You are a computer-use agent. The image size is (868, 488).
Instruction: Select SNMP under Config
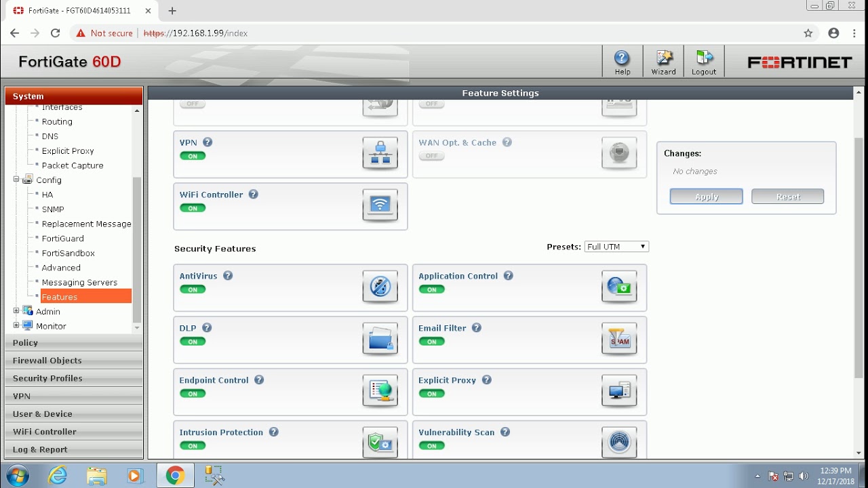pos(53,209)
